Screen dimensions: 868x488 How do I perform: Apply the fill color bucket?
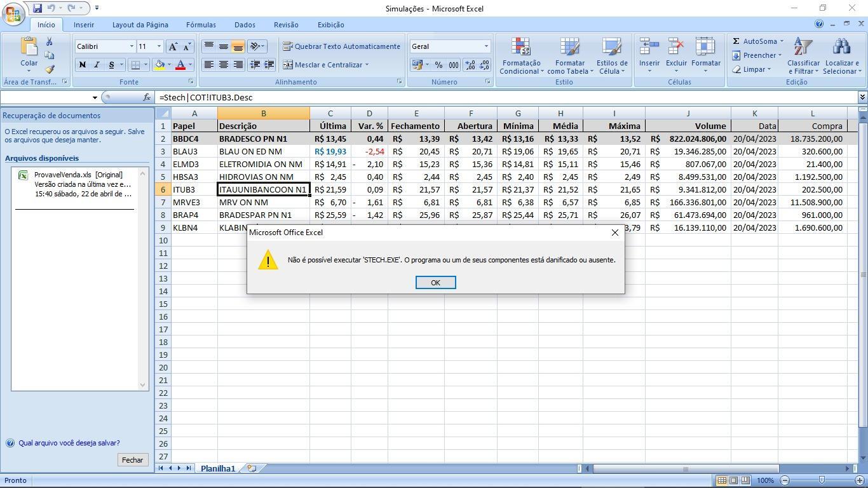(160, 65)
